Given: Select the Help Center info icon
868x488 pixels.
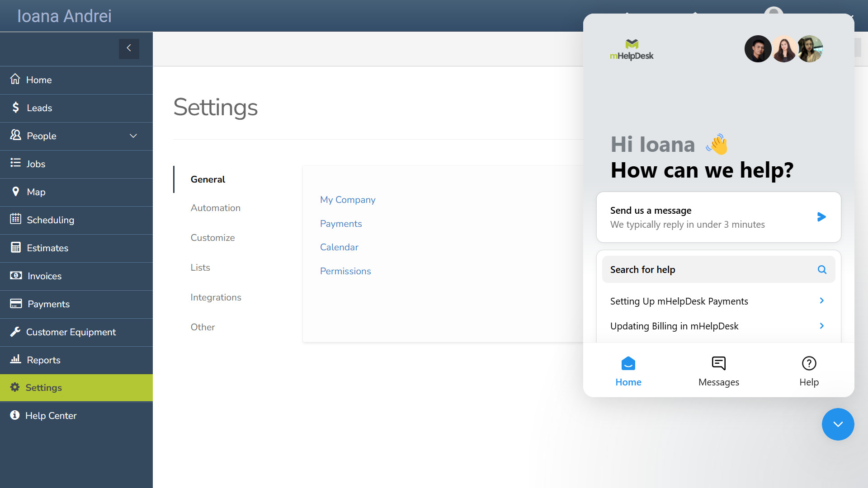Looking at the screenshot, I should 15,415.
